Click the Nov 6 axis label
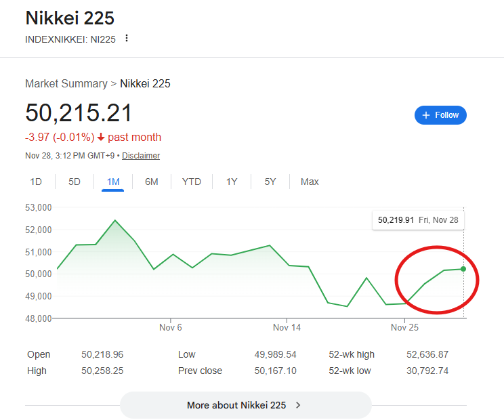Image resolution: width=504 pixels, height=420 pixels. click(x=171, y=328)
